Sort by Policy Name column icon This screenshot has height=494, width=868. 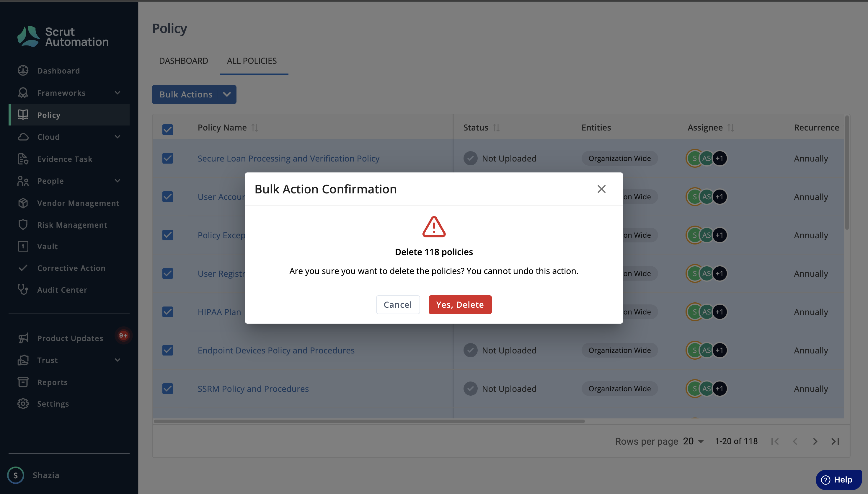255,128
